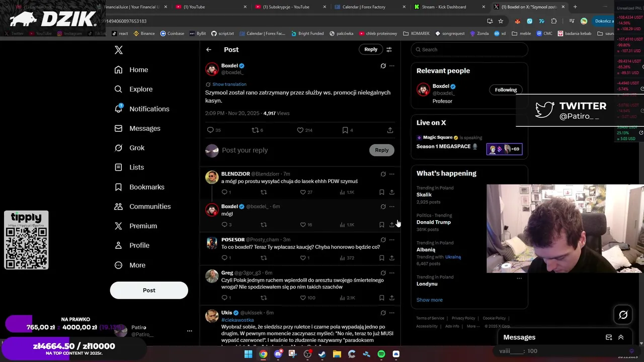Click Ukraina trending link
This screenshot has width=644, height=362.
[x=453, y=257]
